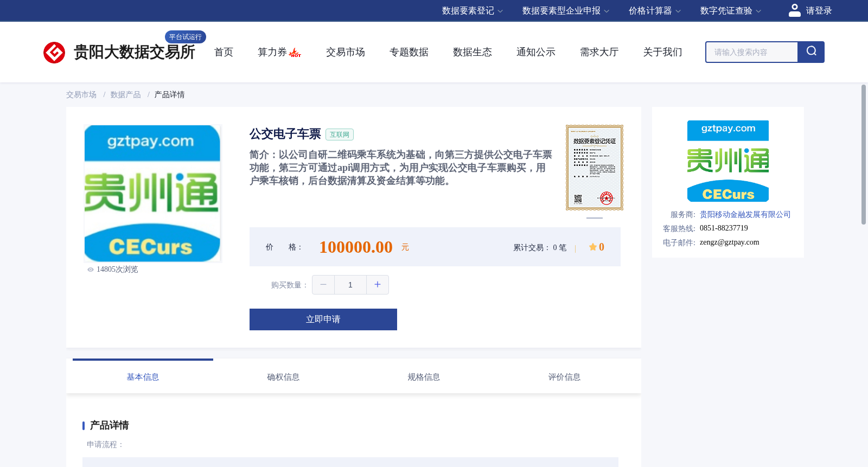Expand the 数据要素型企业申报 dropdown
This screenshot has height=467, width=868.
coord(566,11)
